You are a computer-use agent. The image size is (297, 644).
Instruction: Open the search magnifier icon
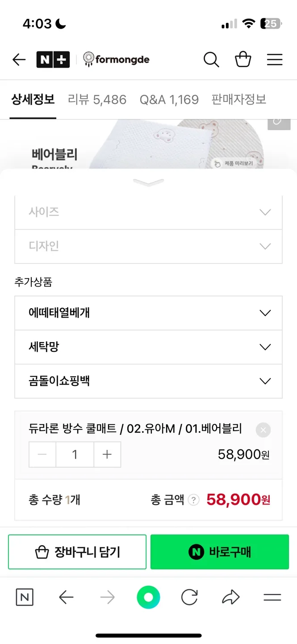211,59
